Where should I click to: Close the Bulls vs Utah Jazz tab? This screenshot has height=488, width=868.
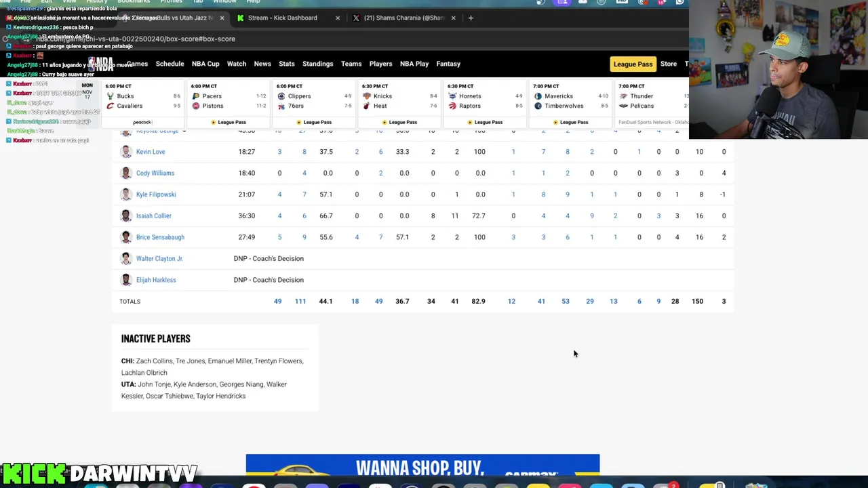222,18
